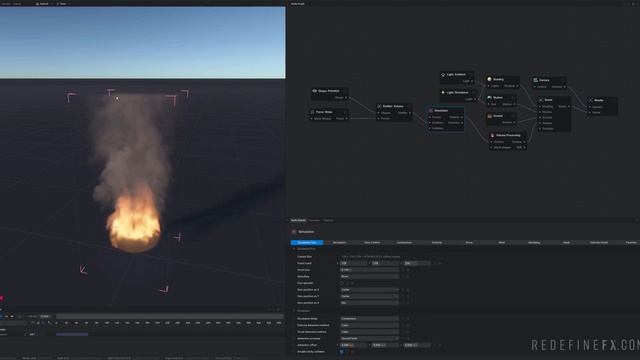The height and width of the screenshot is (360, 640).
Task: Switch to the Shredding tab
Action: pyautogui.click(x=534, y=242)
